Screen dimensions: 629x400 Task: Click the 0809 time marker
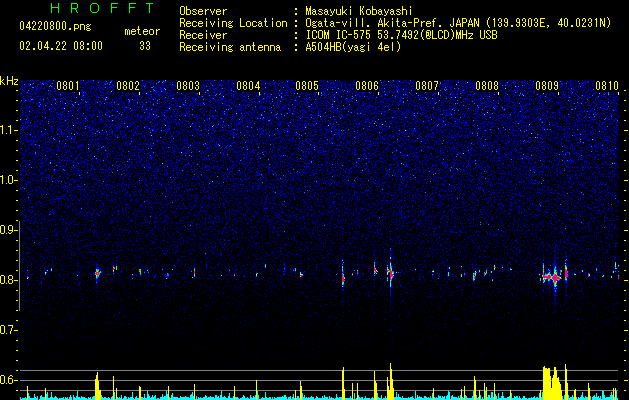[x=547, y=86]
